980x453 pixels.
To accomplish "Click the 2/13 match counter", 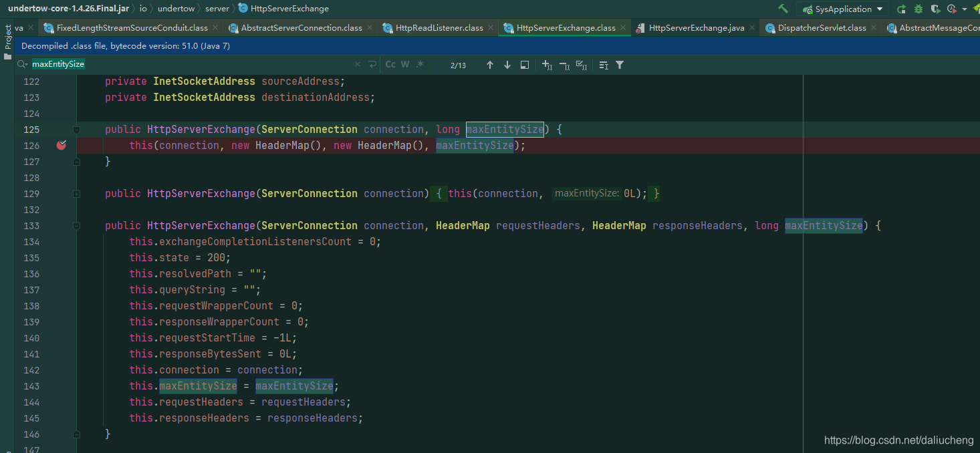I will pos(458,65).
